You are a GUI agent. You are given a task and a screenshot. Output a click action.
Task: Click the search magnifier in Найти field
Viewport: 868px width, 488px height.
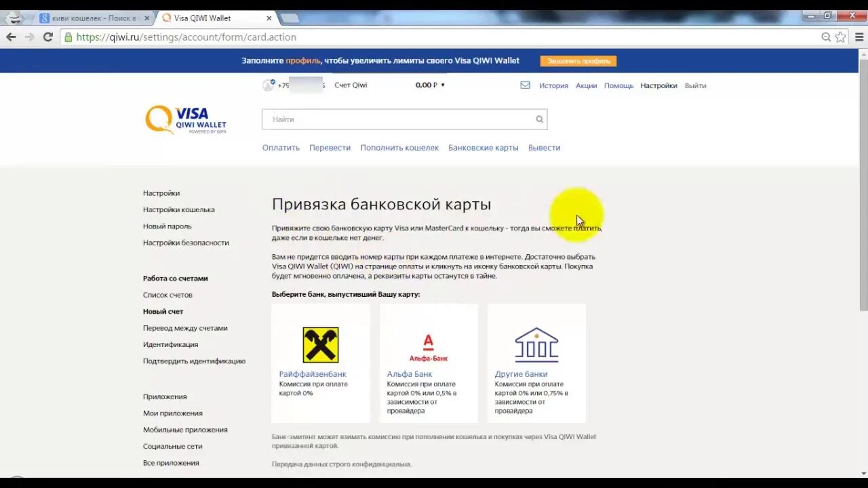pos(540,119)
